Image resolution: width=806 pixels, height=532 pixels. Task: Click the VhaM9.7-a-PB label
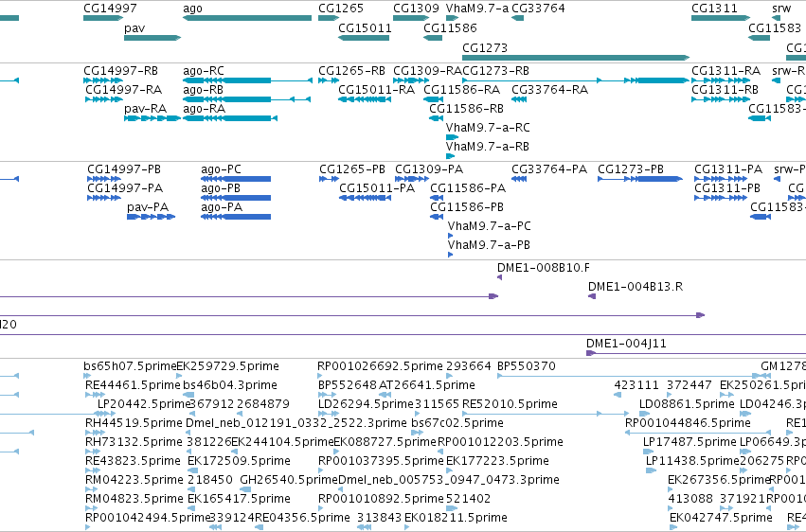(x=489, y=245)
